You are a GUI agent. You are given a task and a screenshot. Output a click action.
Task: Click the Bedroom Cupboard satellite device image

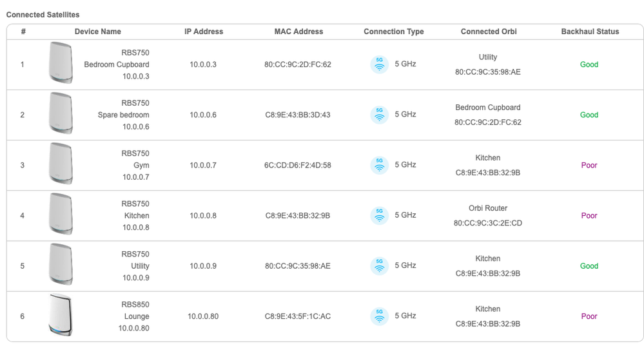click(60, 63)
